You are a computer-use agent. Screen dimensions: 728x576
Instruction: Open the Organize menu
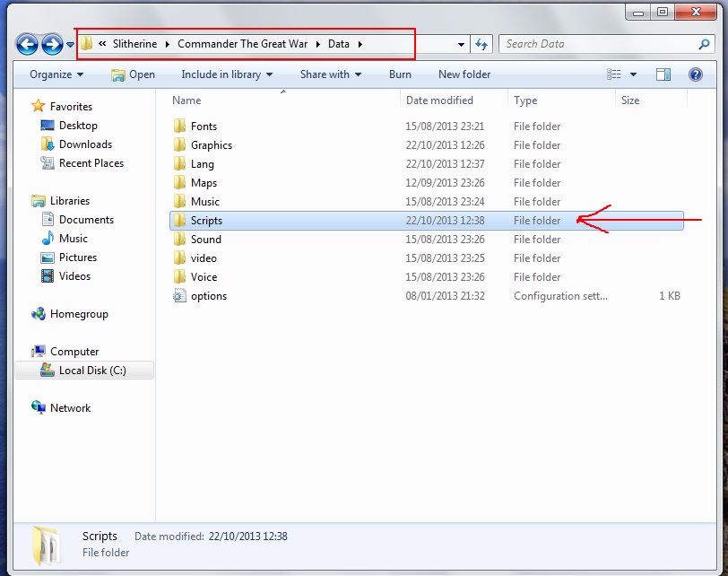pos(56,74)
